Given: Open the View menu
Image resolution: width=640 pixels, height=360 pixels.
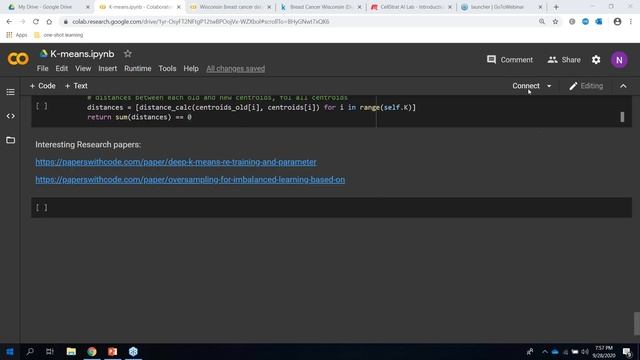Looking at the screenshot, I should pyautogui.click(x=83, y=69).
